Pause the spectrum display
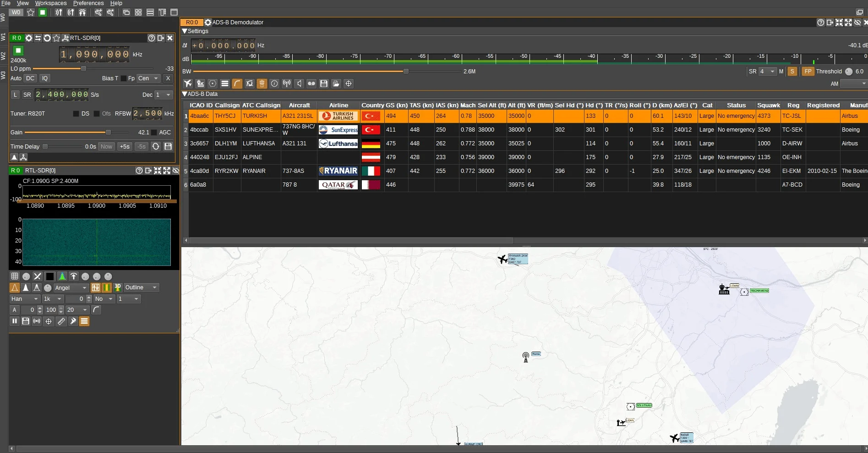 [15, 321]
